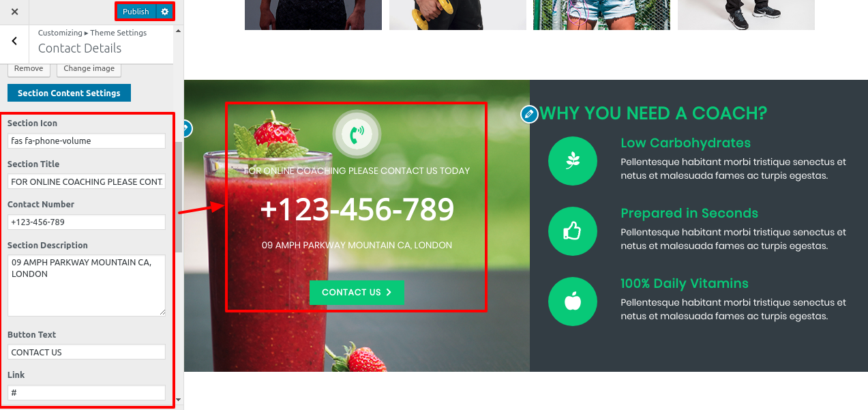Click the leaf icon for Low Carbohydrates
868x410 pixels.
click(x=573, y=161)
